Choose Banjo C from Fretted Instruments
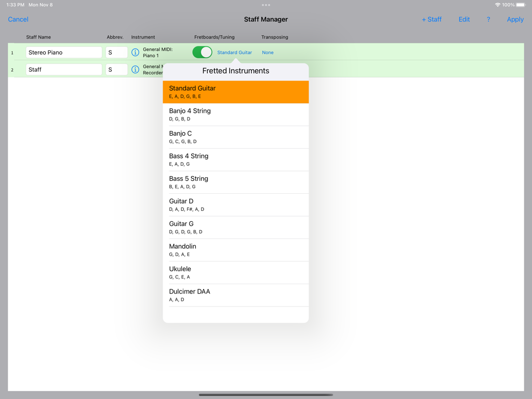Viewport: 532px width, 399px height. pos(235,137)
